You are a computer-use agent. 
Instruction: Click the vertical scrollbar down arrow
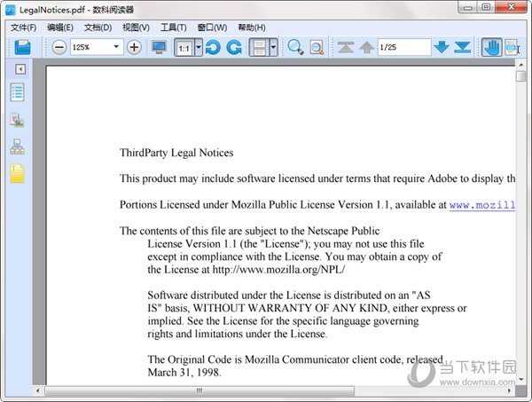click(x=520, y=379)
